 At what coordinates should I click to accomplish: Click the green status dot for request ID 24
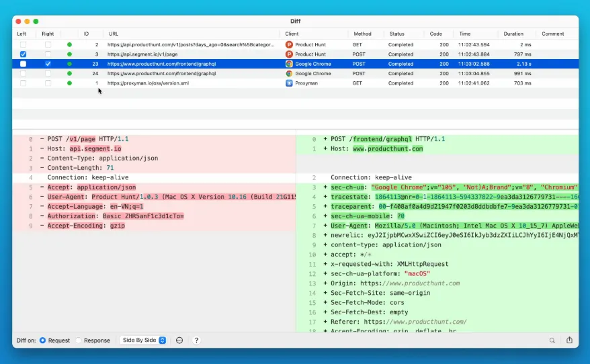tap(69, 74)
